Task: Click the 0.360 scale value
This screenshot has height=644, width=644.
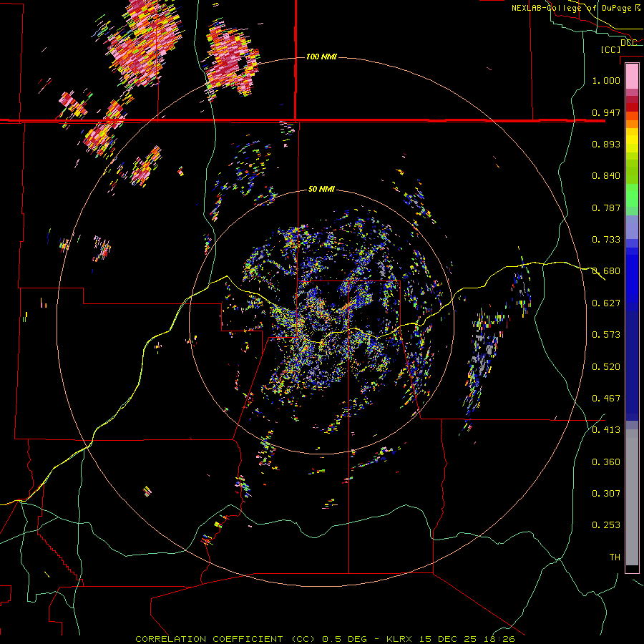Action: tap(606, 462)
